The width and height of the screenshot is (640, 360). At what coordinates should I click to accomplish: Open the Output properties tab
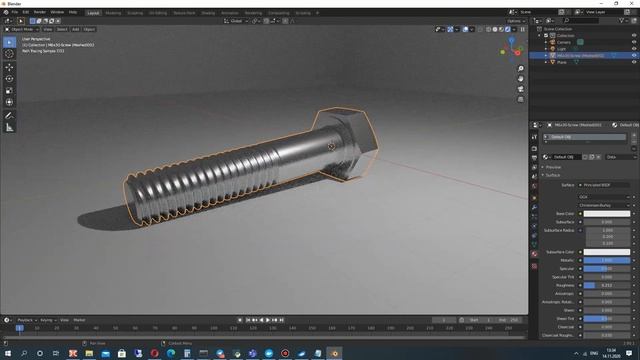534,158
